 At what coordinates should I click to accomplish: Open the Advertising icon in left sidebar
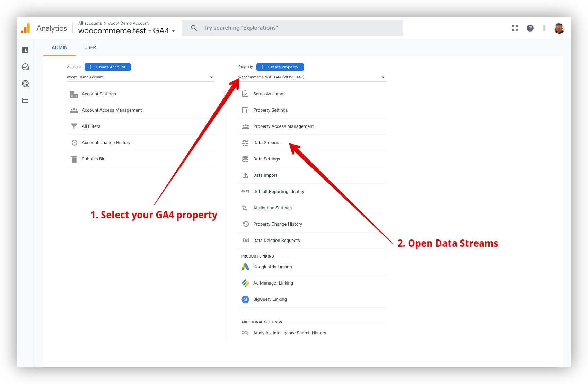25,84
